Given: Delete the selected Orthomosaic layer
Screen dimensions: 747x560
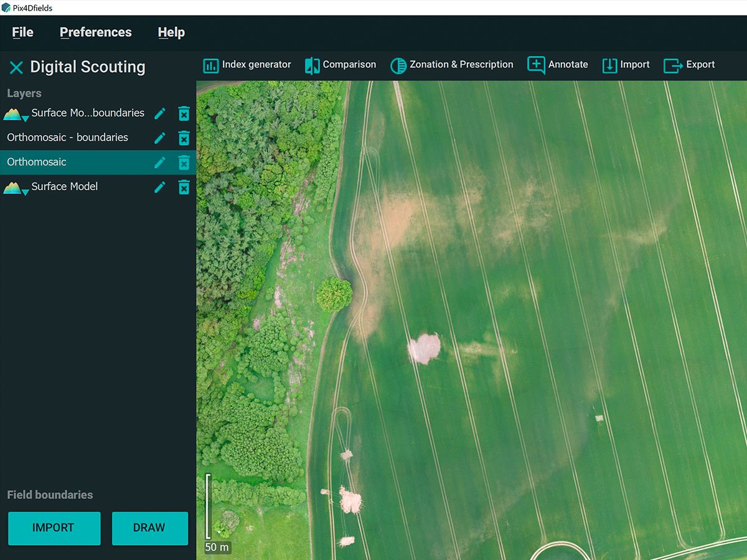Looking at the screenshot, I should click(184, 162).
